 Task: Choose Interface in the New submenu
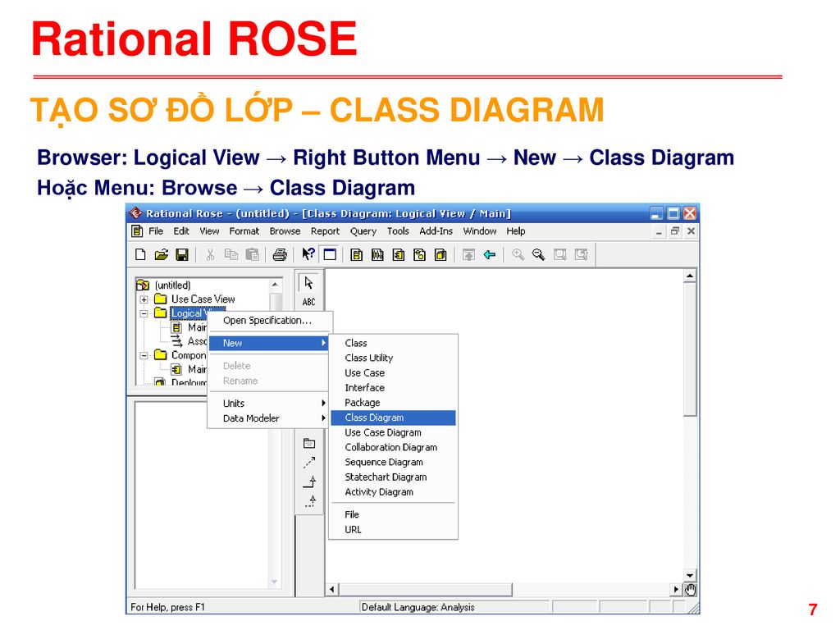(393, 388)
